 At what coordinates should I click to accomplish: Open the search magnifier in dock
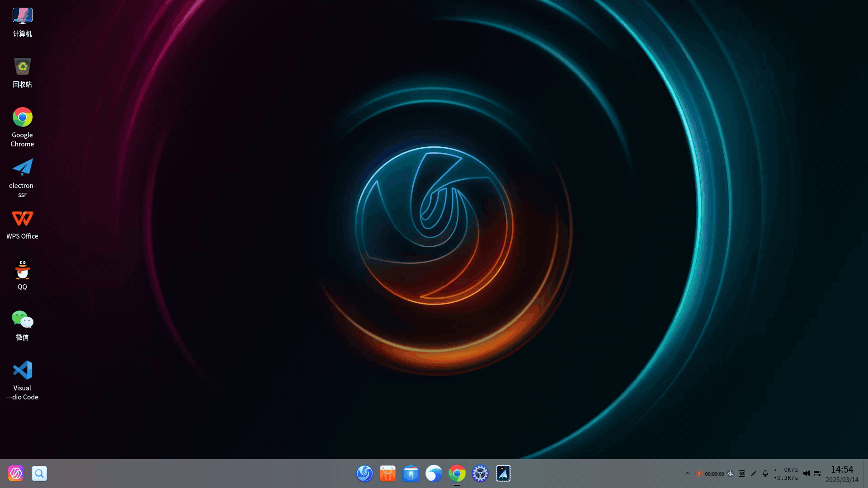[x=39, y=474]
